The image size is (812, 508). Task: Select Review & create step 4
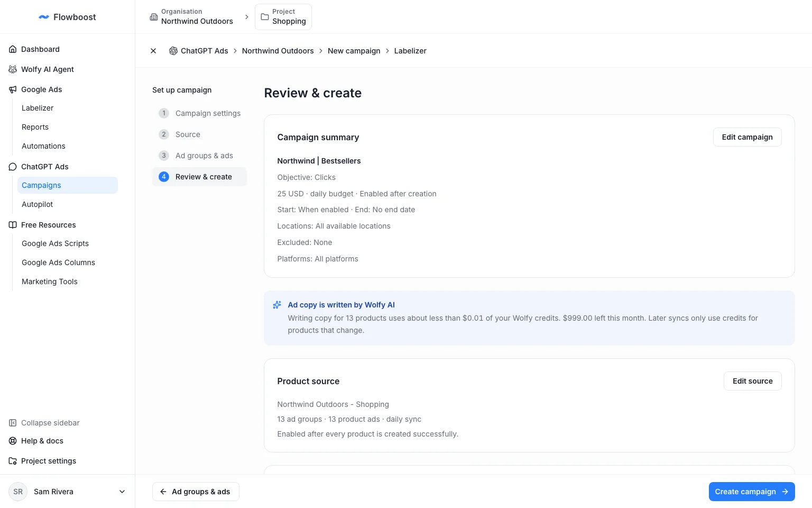tap(199, 177)
